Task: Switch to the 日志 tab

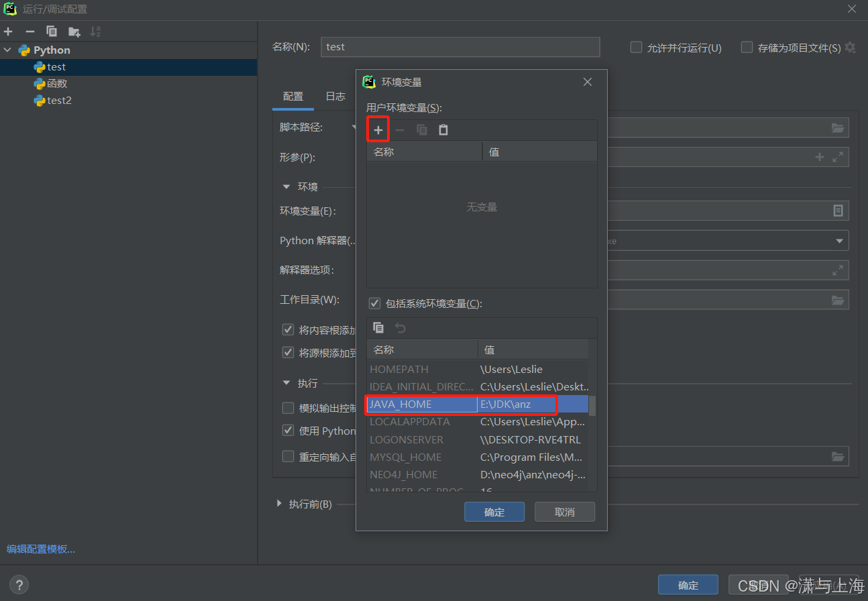Action: 335,97
